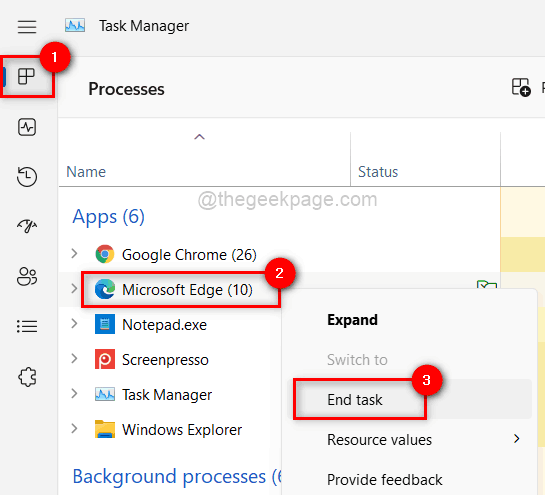Click the Windows Explorer folder icon
The width and height of the screenshot is (545, 495).
[x=105, y=429]
